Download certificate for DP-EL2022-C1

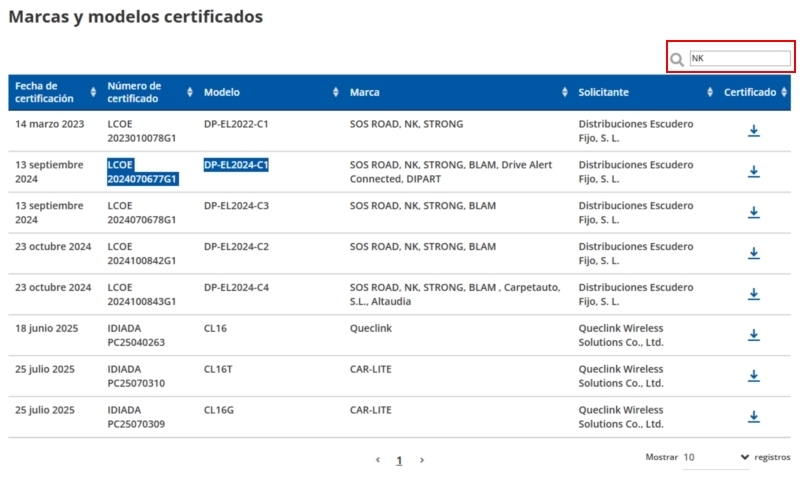(x=754, y=131)
